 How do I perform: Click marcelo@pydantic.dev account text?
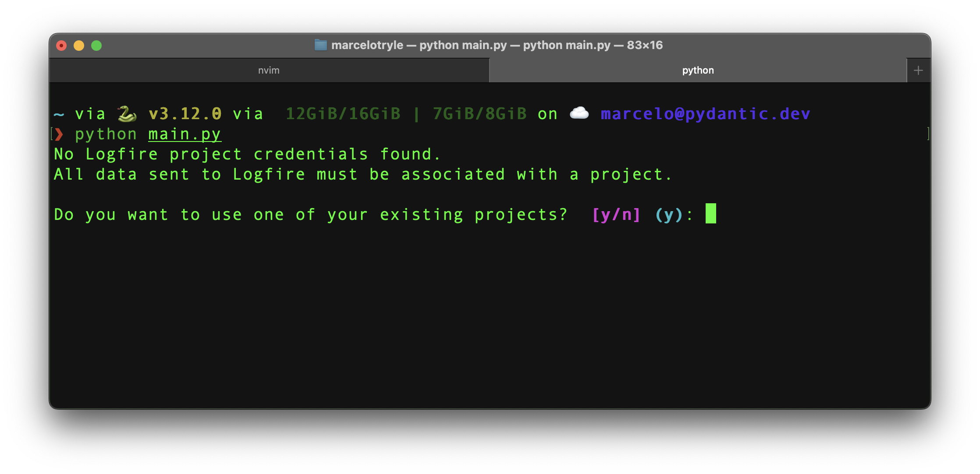(x=705, y=114)
